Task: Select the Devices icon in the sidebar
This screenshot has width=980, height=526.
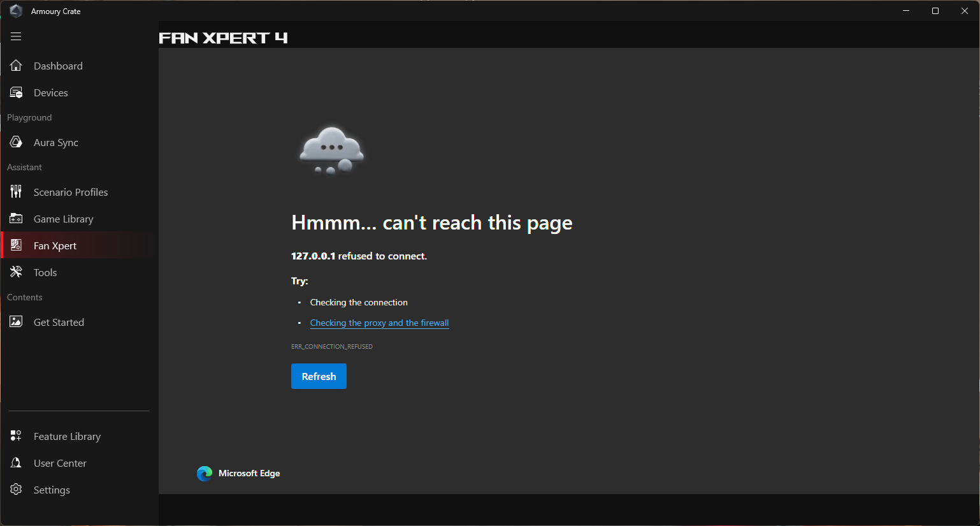Action: [x=16, y=92]
